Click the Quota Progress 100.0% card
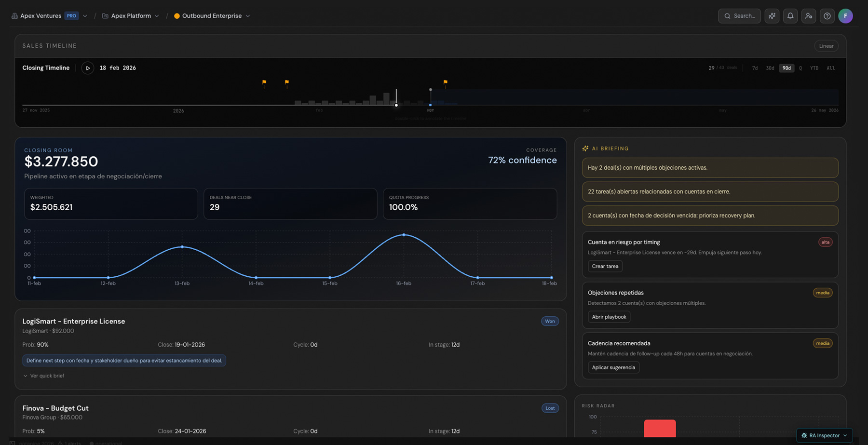The image size is (868, 445). 470,204
